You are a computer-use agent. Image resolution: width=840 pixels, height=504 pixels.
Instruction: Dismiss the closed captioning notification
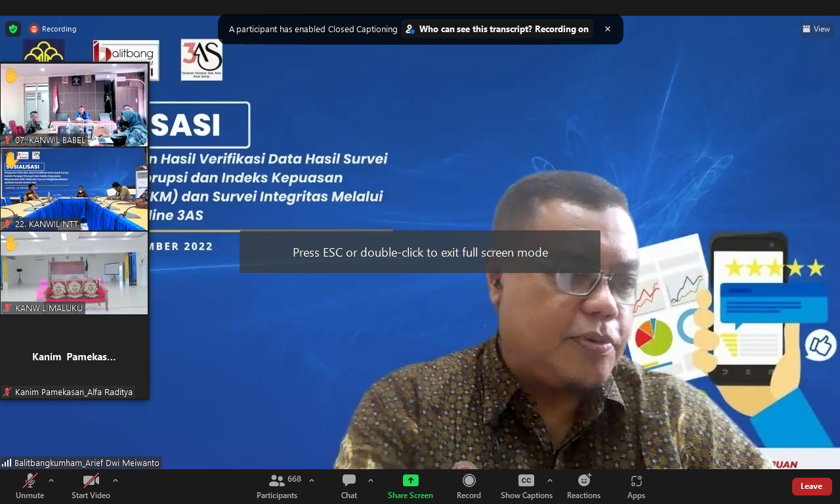(608, 30)
